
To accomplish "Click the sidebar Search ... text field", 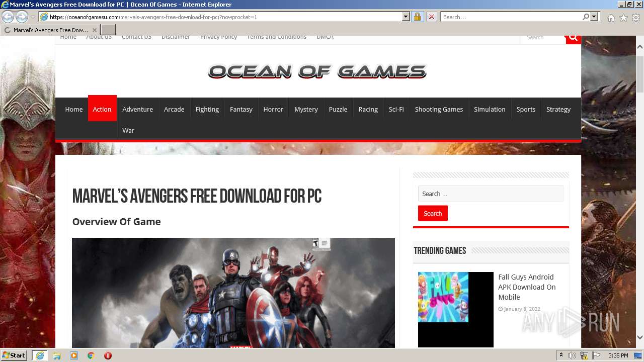I will (x=491, y=194).
